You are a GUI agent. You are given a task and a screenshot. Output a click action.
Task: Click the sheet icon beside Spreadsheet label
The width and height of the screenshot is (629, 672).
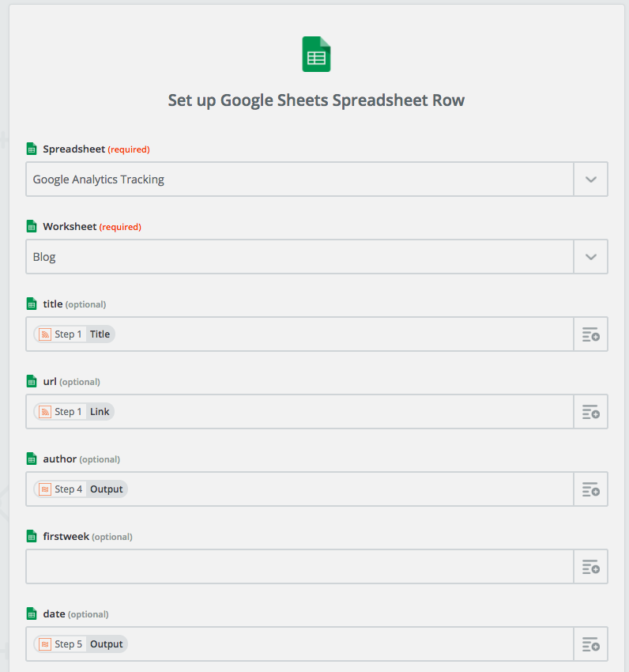point(32,149)
